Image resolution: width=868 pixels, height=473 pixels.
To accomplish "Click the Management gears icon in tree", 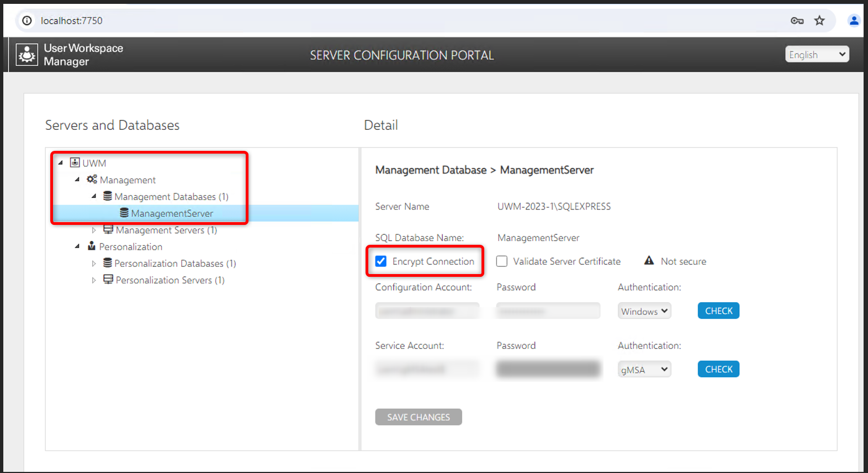I will tap(92, 180).
